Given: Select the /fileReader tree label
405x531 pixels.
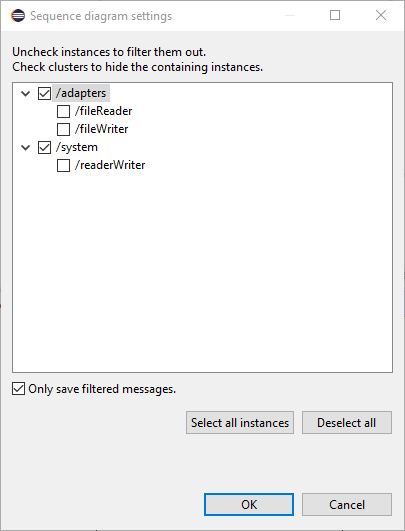Looking at the screenshot, I should pyautogui.click(x=104, y=111).
